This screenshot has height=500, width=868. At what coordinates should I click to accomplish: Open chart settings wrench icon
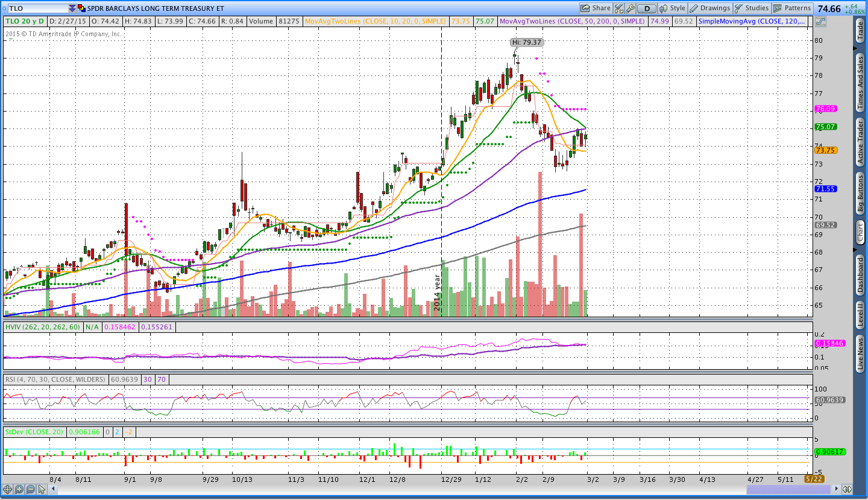coord(631,8)
